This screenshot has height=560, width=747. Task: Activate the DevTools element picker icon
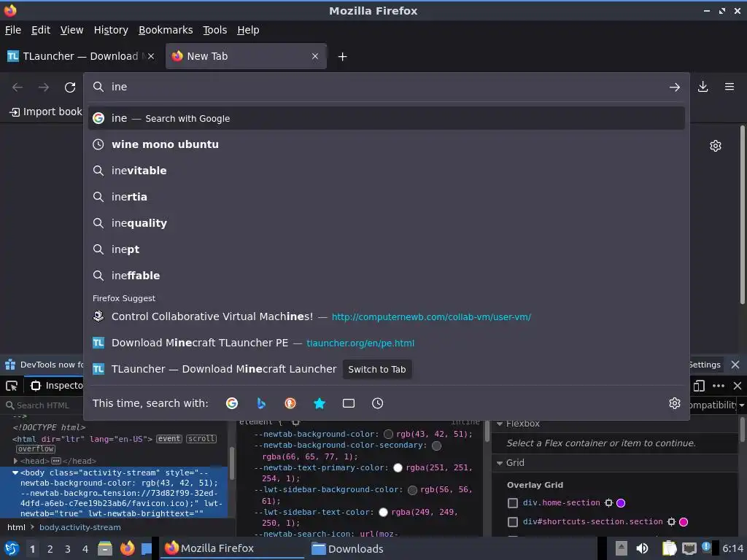pos(12,386)
